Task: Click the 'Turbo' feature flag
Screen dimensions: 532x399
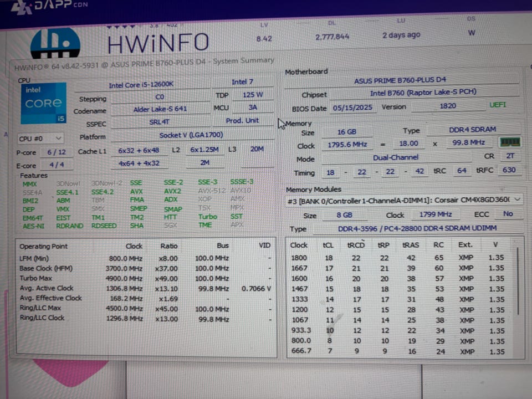Action: (x=208, y=217)
